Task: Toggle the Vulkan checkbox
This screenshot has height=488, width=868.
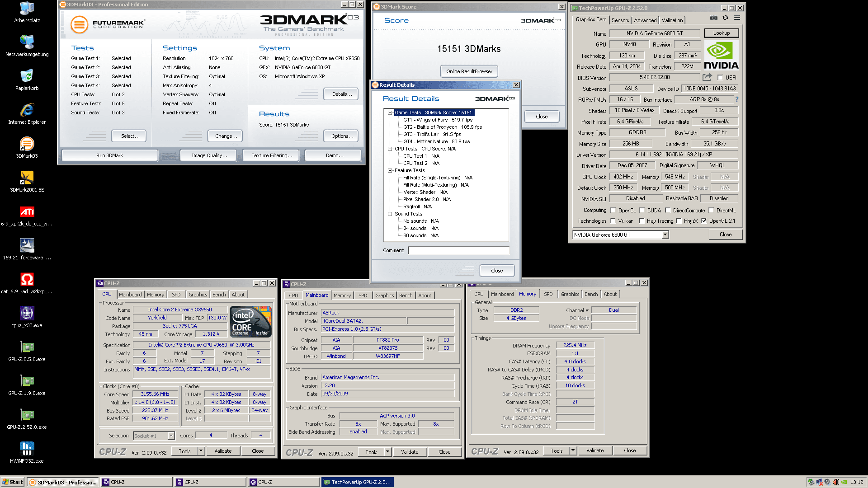Action: tap(613, 221)
